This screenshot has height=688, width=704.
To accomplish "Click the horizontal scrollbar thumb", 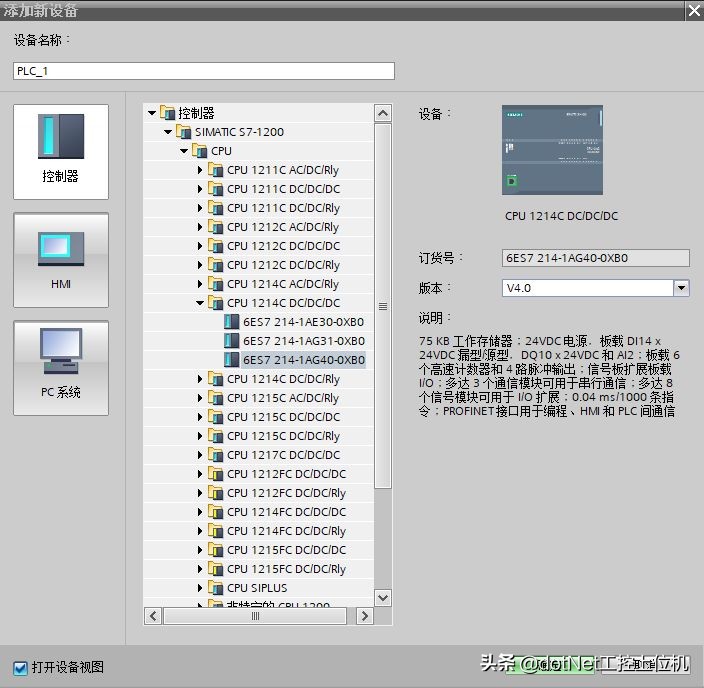I will point(255,616).
